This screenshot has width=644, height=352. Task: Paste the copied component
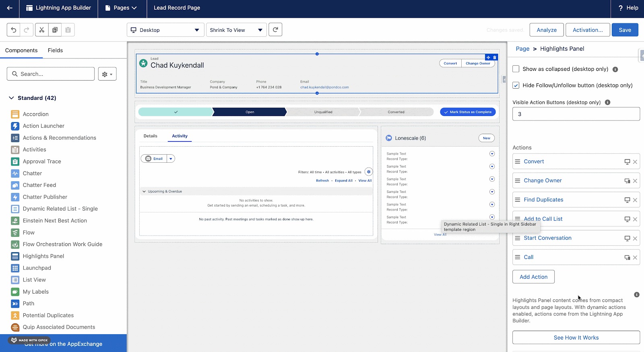[68, 30]
